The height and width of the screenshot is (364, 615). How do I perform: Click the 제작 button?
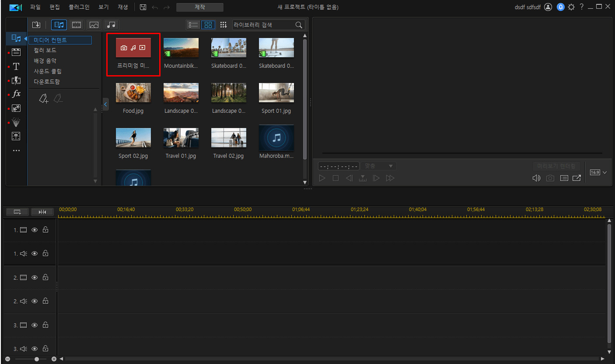(x=199, y=7)
